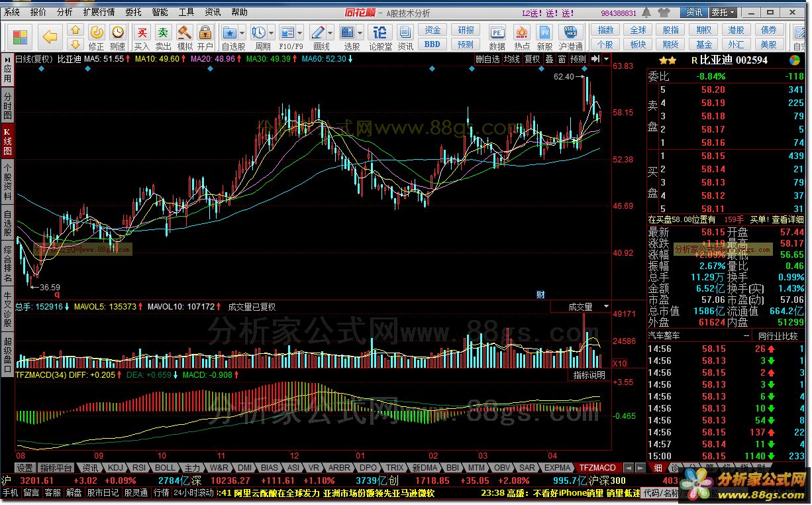Image resolution: width=812 pixels, height=505 pixels.
Task: Open the 论股堂 forum icon
Action: [x=380, y=37]
